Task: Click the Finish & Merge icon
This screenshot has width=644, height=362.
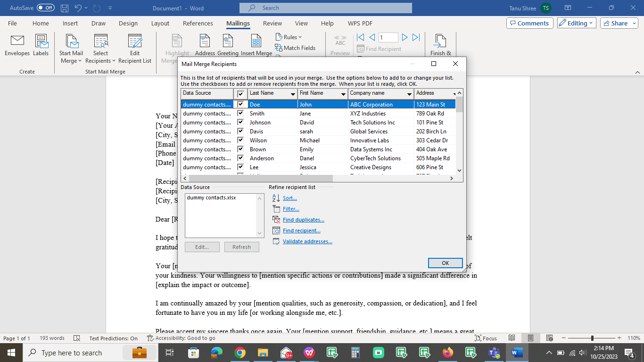Action: [x=440, y=45]
